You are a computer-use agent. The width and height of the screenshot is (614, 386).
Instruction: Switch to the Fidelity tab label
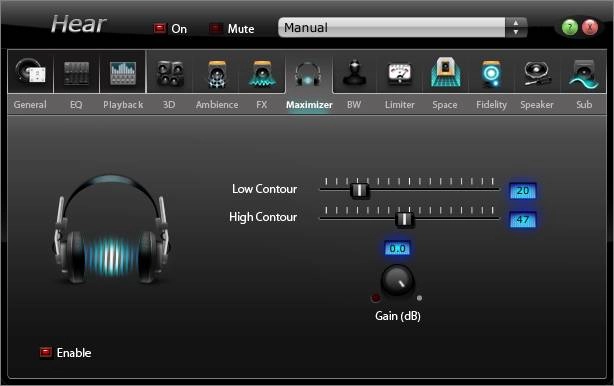coord(491,105)
